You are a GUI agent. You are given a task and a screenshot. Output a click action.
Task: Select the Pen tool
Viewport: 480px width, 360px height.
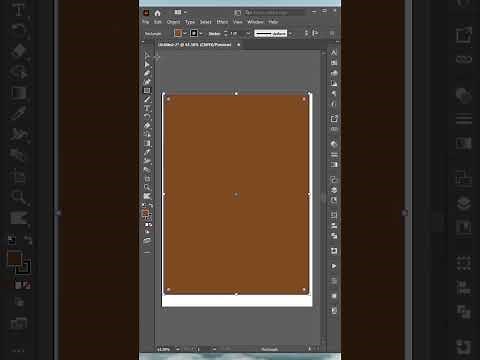147,73
